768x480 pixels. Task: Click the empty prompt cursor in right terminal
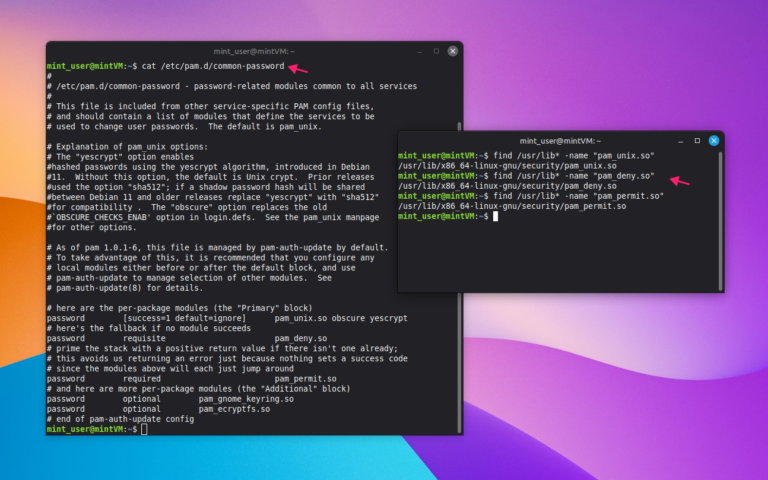pos(495,216)
